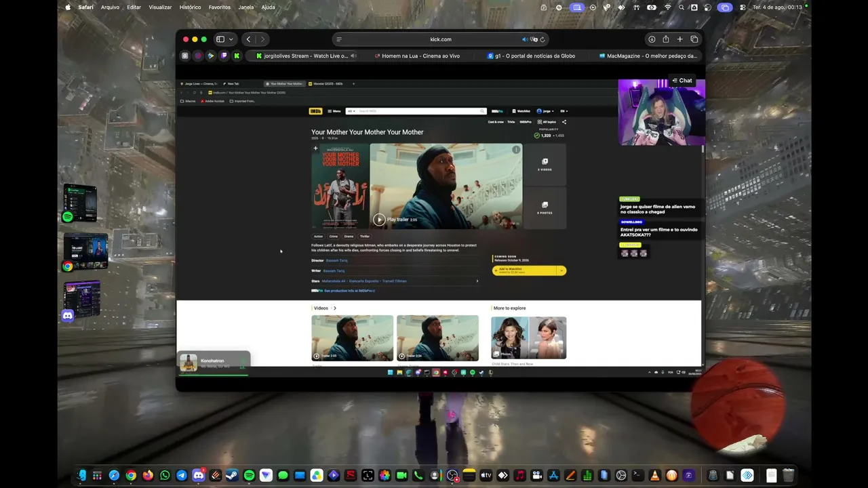
Task: Show the Safari tab overview
Action: 694,39
